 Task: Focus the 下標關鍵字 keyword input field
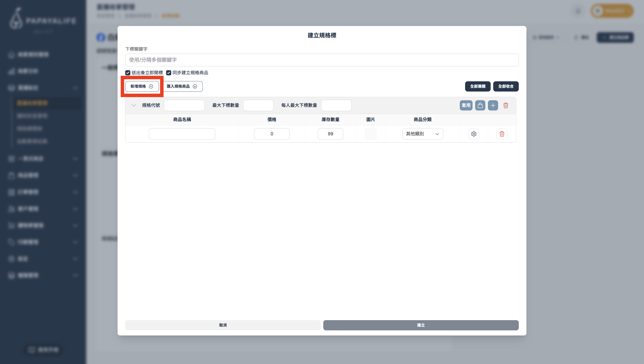pyautogui.click(x=322, y=60)
